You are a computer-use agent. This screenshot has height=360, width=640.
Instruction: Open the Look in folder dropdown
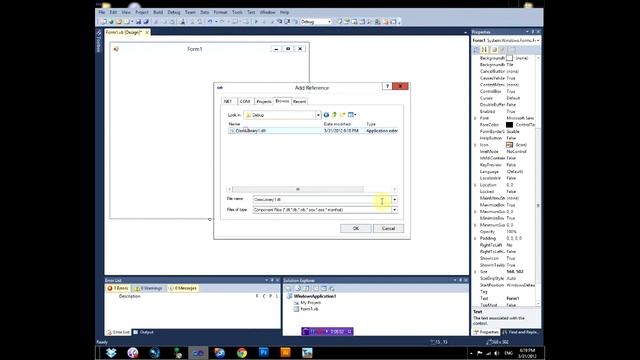point(318,115)
